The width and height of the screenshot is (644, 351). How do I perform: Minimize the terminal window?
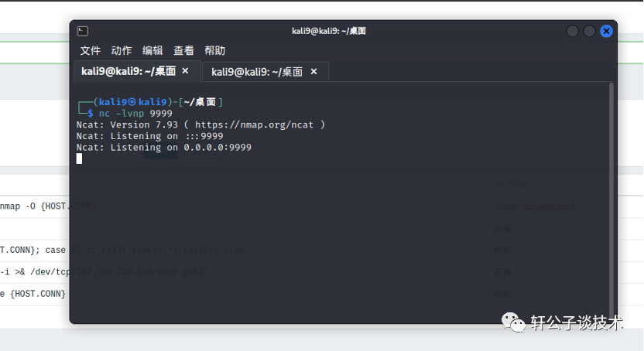[572, 31]
